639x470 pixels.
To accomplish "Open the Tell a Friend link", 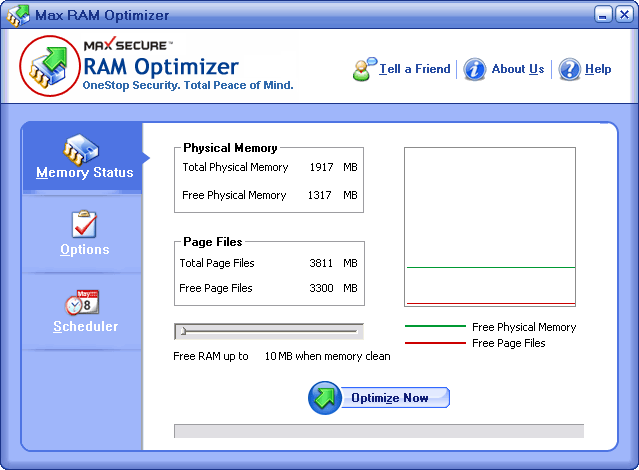I will point(414,69).
